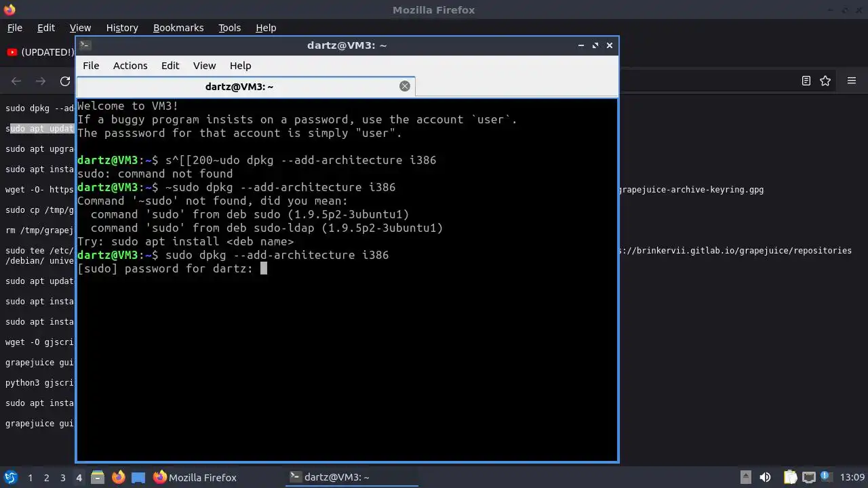Click the show desktop panel icon
This screenshot has width=868, height=488.
[x=138, y=477]
